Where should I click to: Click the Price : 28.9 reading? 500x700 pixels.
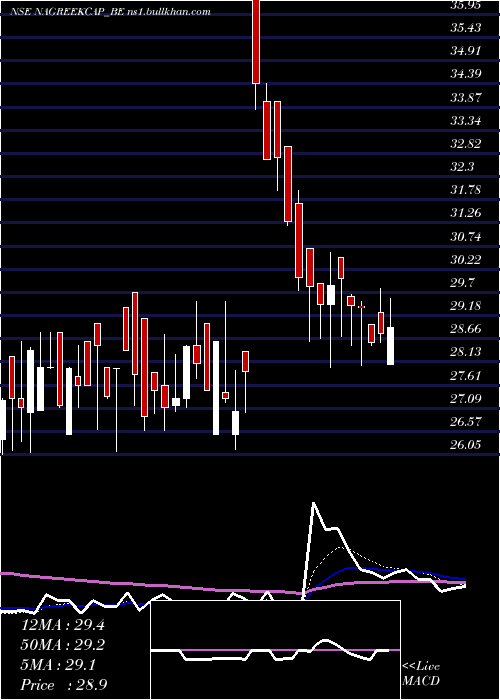[x=64, y=685]
